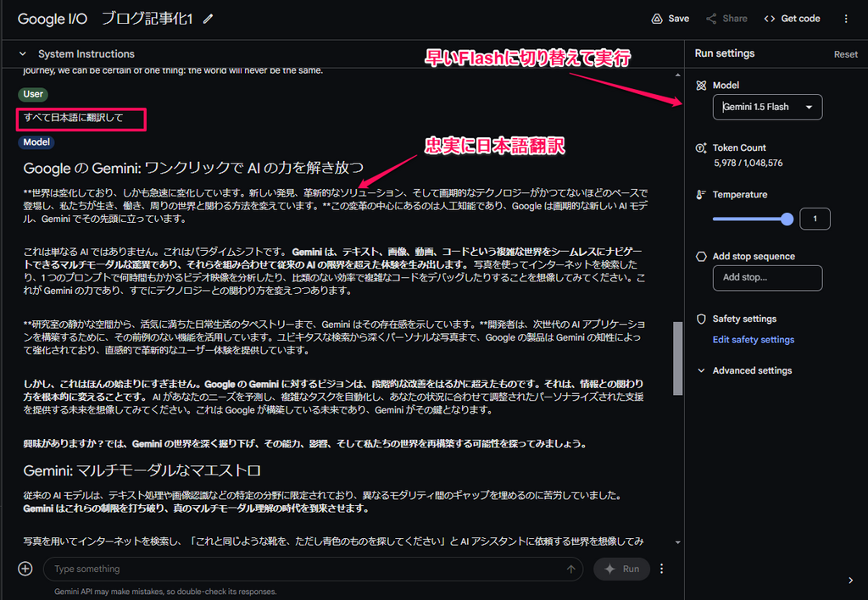The image size is (868, 600).
Task: Click the send arrow in prompt box
Action: point(570,569)
